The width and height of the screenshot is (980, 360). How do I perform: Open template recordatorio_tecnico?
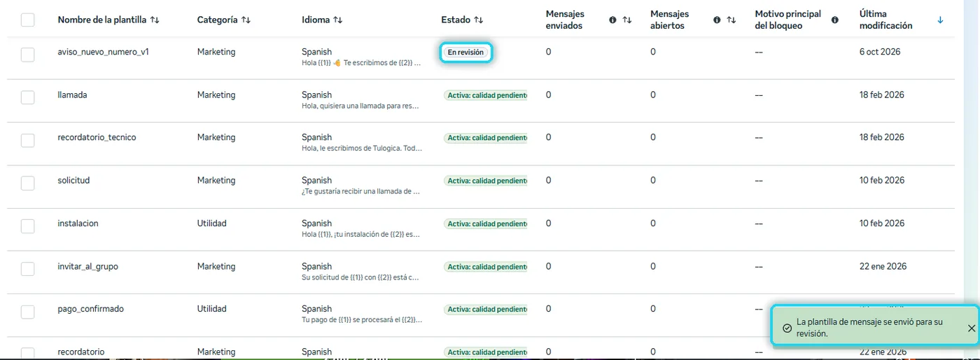(97, 137)
